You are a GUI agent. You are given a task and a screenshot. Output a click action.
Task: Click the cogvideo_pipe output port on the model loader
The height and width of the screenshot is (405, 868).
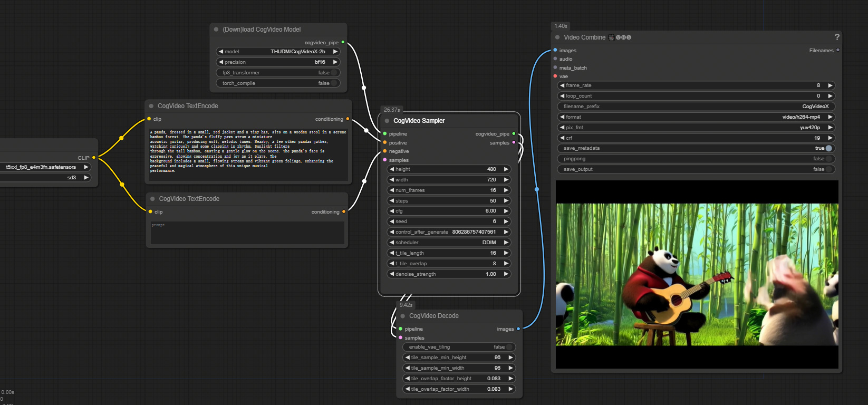point(343,42)
